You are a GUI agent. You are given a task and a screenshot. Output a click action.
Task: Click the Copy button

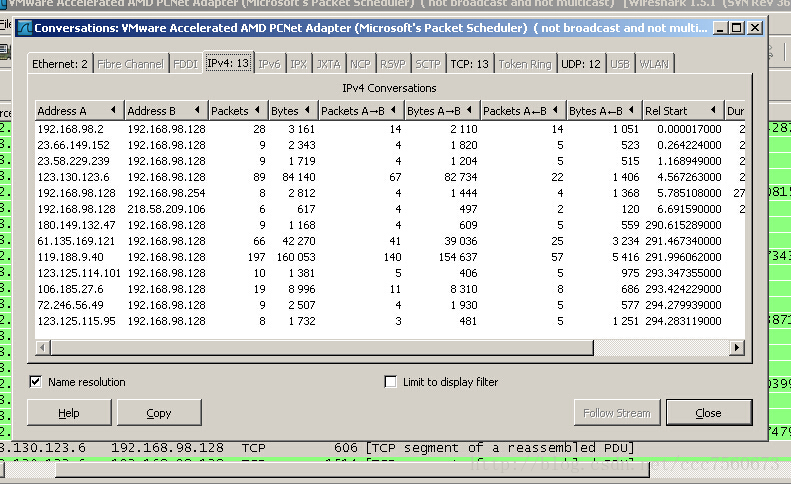159,413
